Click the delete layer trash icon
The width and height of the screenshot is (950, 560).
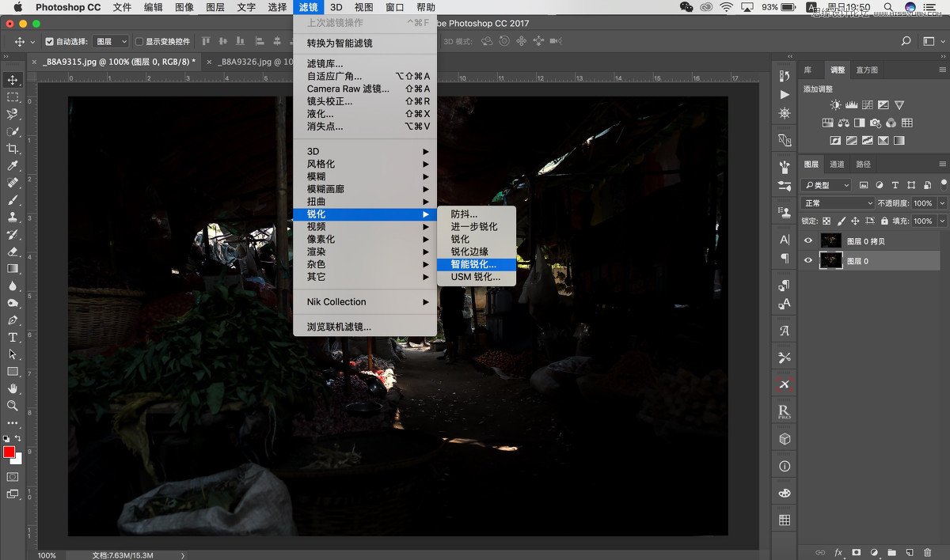click(927, 552)
